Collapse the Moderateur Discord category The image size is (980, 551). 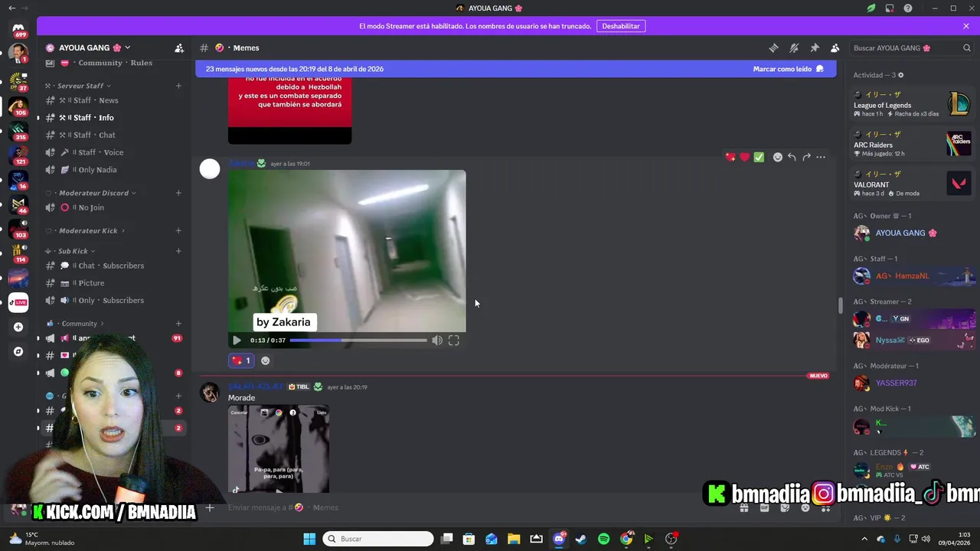(x=93, y=193)
